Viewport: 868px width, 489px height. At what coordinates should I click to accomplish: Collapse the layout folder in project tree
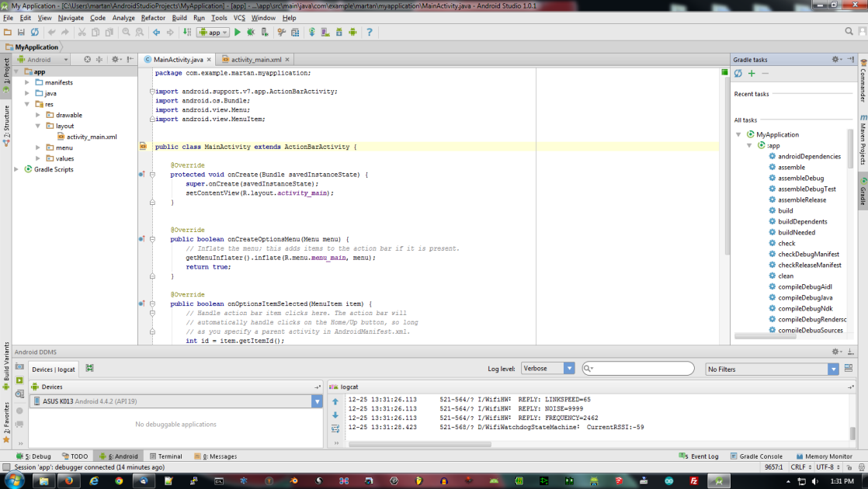(38, 126)
